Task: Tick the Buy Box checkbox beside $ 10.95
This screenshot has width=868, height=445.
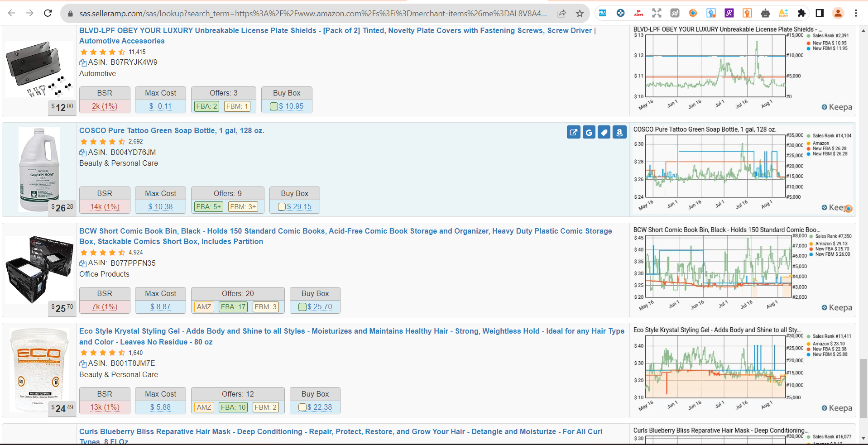Action: click(x=273, y=106)
